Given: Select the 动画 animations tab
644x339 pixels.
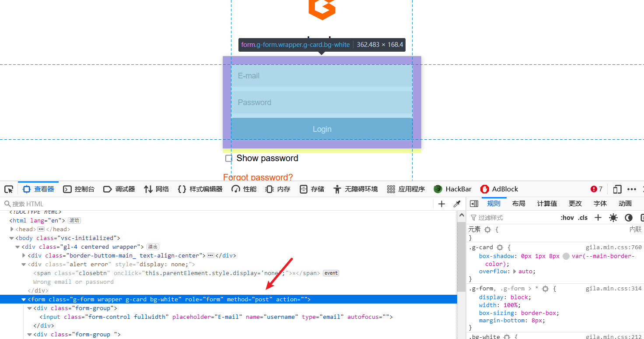Looking at the screenshot, I should [x=625, y=204].
